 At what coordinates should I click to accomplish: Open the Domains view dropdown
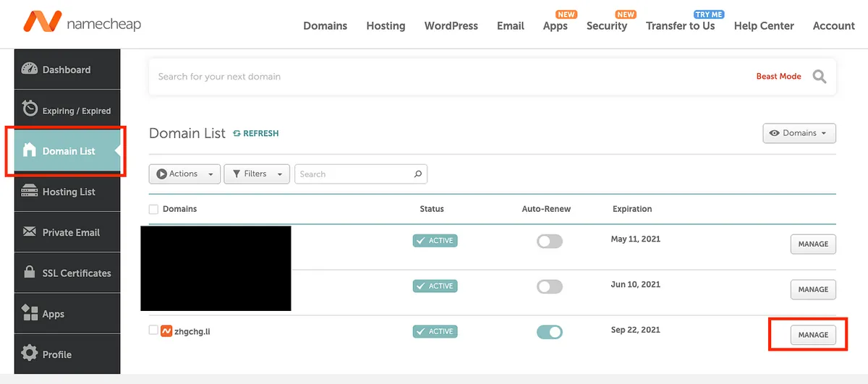799,134
